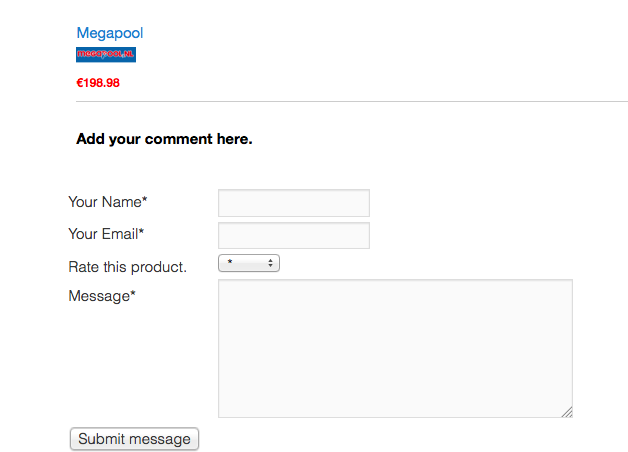The height and width of the screenshot is (452, 628).
Task: Click the Megapool.nl logo image
Action: (x=105, y=54)
